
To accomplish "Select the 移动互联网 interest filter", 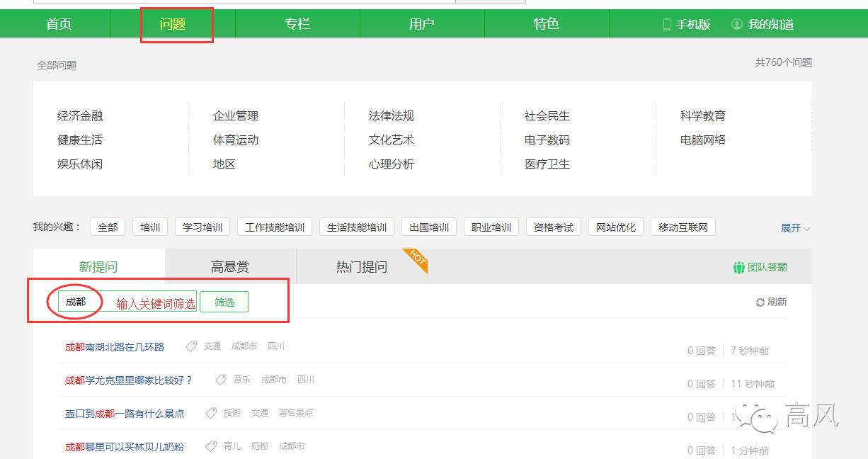I will [x=683, y=227].
